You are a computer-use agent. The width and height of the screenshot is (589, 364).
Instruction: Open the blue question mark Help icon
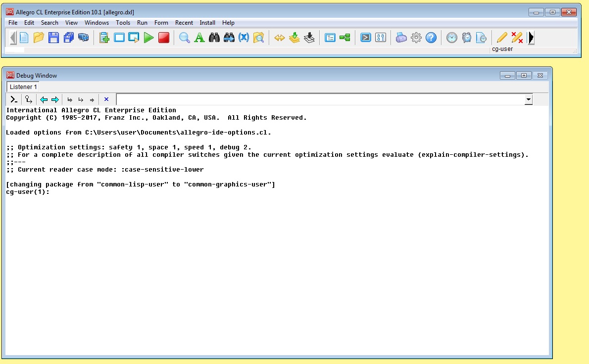(x=431, y=38)
